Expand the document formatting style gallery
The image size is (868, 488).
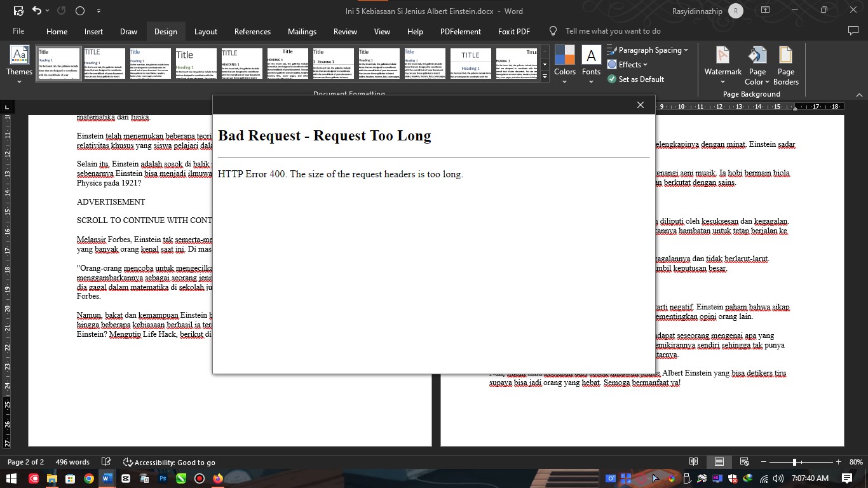(545, 77)
